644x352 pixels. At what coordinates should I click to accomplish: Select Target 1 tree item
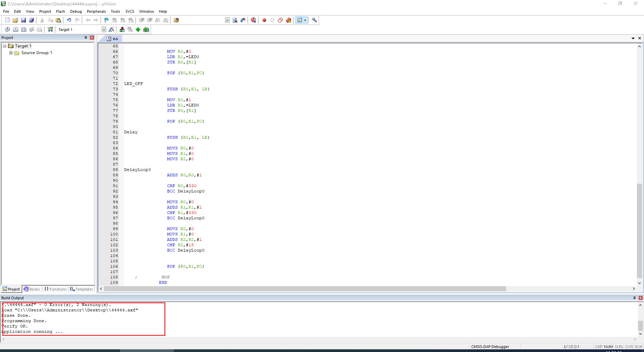[23, 46]
